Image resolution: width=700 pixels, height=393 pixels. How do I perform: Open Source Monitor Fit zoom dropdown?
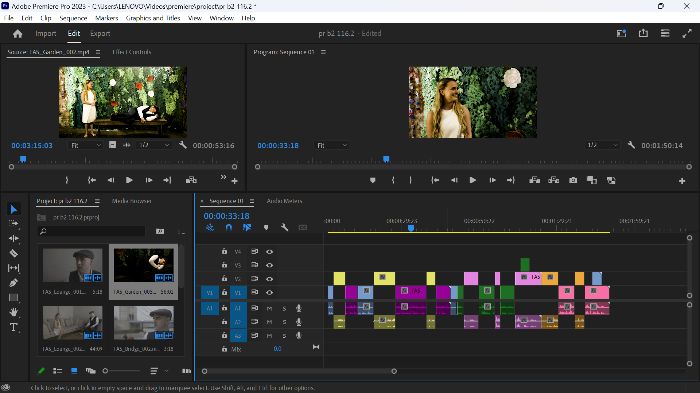point(87,145)
